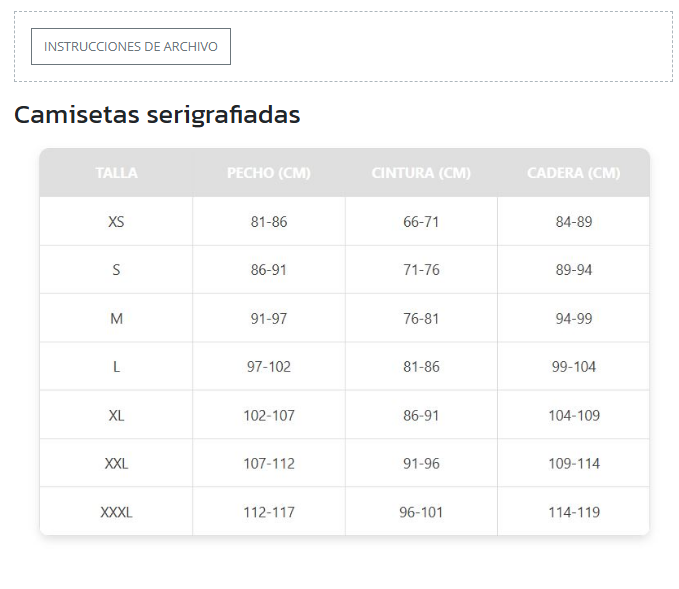Image resolution: width=679 pixels, height=589 pixels.
Task: Click chest value 81-86 for XS
Action: (269, 222)
